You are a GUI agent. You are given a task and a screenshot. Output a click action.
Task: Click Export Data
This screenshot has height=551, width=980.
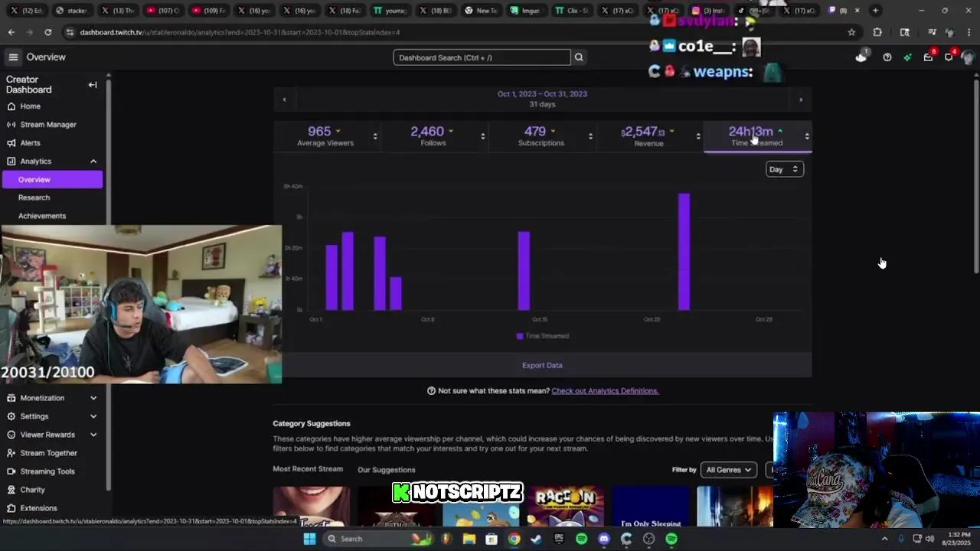pos(542,365)
